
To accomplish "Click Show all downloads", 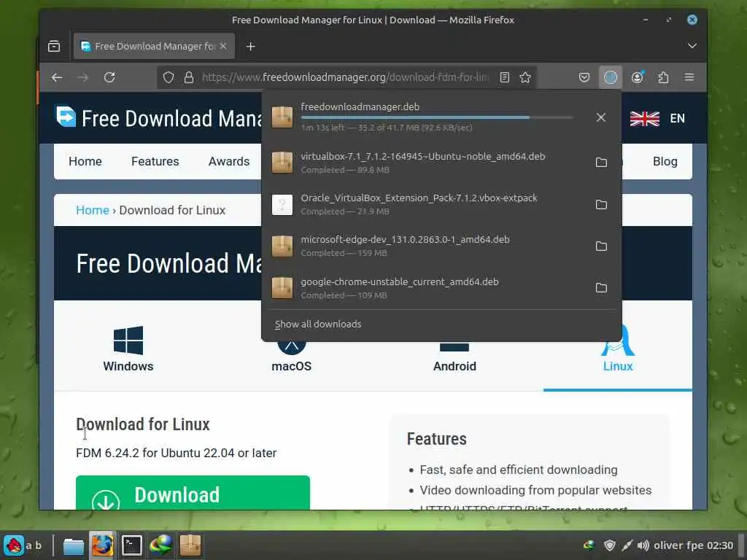I will [x=318, y=324].
